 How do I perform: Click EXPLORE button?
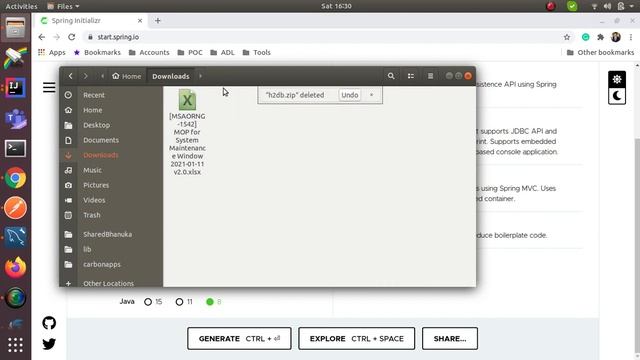pos(356,338)
